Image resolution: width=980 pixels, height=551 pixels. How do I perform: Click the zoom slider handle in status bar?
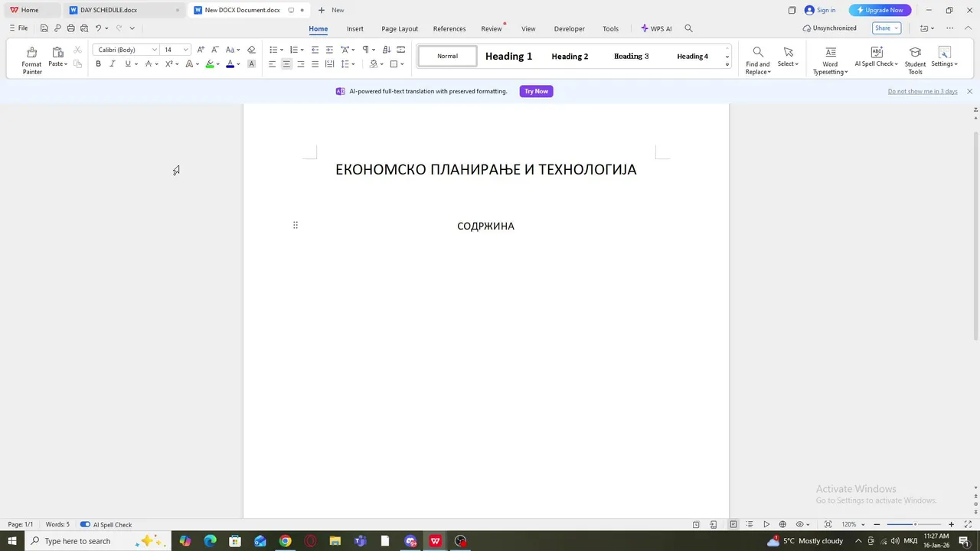point(915,524)
